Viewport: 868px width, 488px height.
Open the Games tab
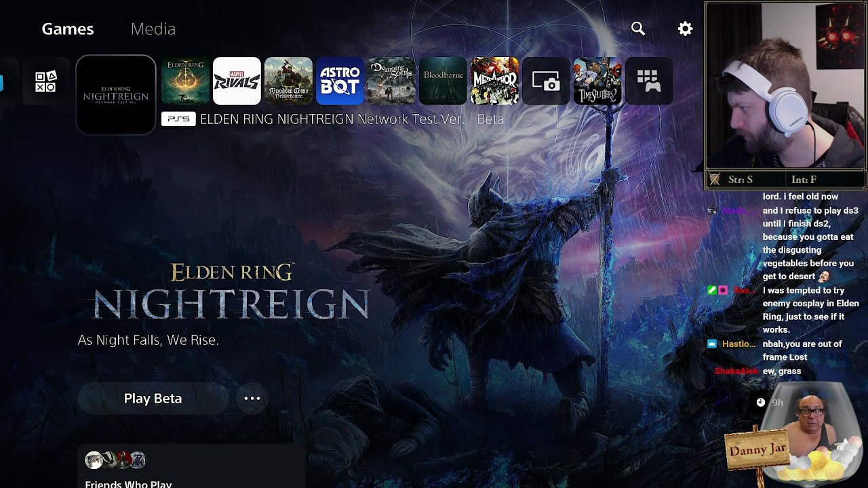[68, 29]
